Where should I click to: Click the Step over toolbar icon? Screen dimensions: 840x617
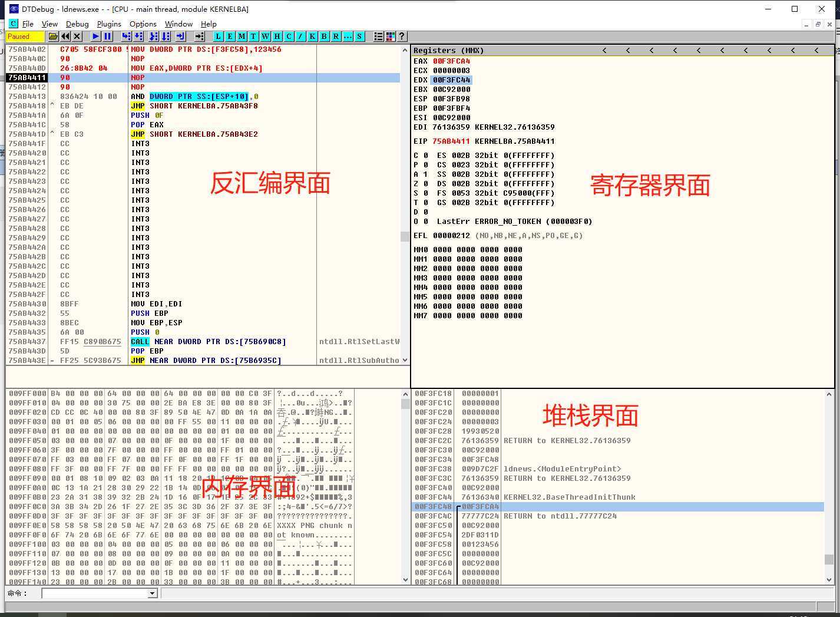pos(138,37)
